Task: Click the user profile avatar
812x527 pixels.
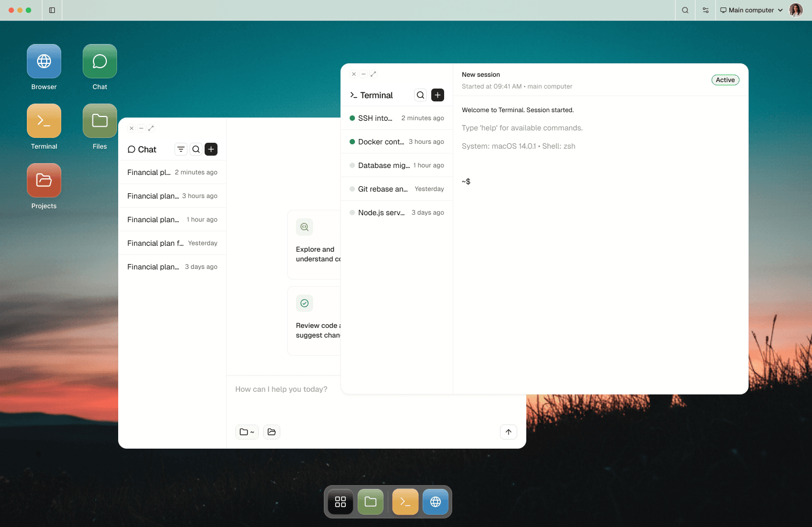Action: [x=796, y=10]
